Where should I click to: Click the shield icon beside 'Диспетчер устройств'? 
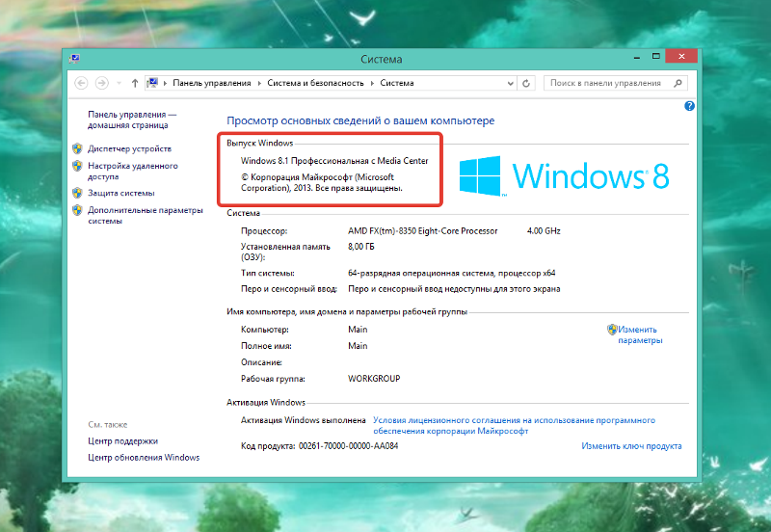pos(77,148)
